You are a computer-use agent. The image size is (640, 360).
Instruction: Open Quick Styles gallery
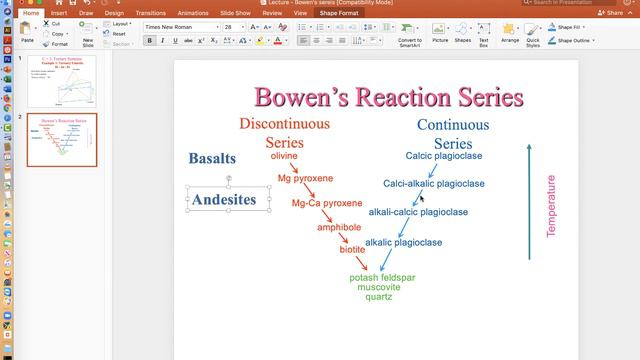pos(533,35)
